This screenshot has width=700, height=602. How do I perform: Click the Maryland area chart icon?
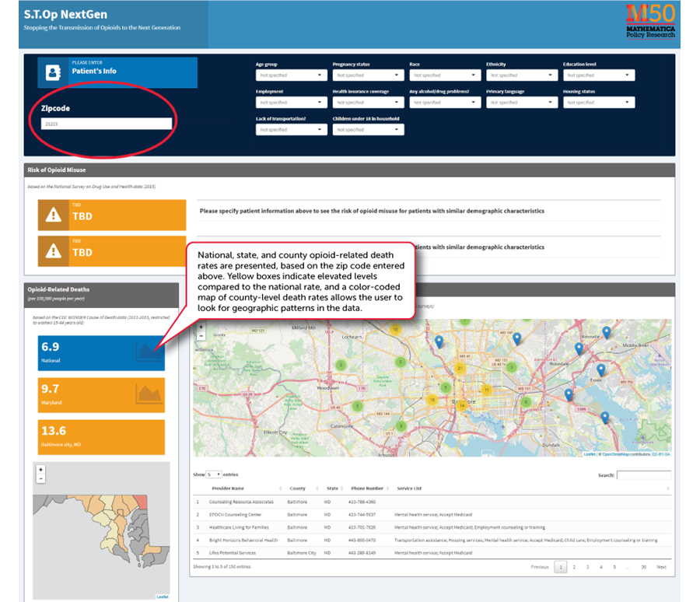click(x=149, y=394)
